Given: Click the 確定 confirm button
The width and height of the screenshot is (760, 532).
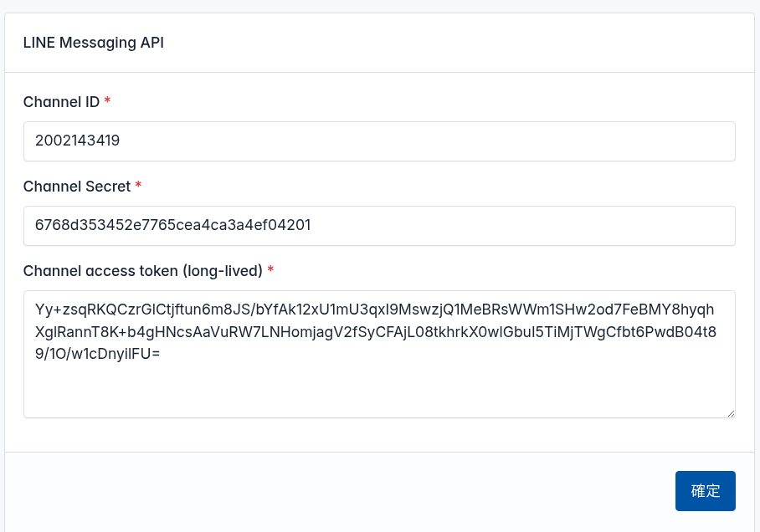Looking at the screenshot, I should [x=706, y=491].
